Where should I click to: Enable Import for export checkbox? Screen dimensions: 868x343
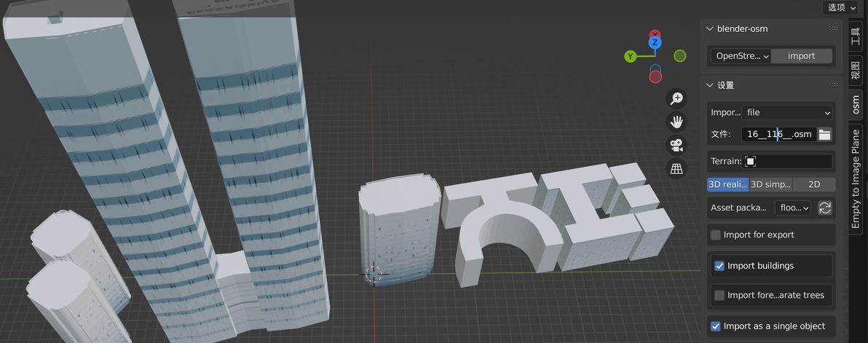click(x=715, y=235)
